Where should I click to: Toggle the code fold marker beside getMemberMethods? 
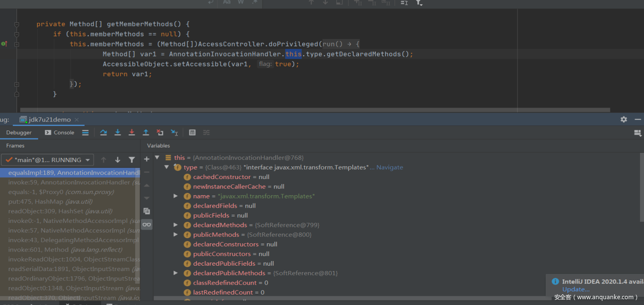pyautogui.click(x=17, y=24)
